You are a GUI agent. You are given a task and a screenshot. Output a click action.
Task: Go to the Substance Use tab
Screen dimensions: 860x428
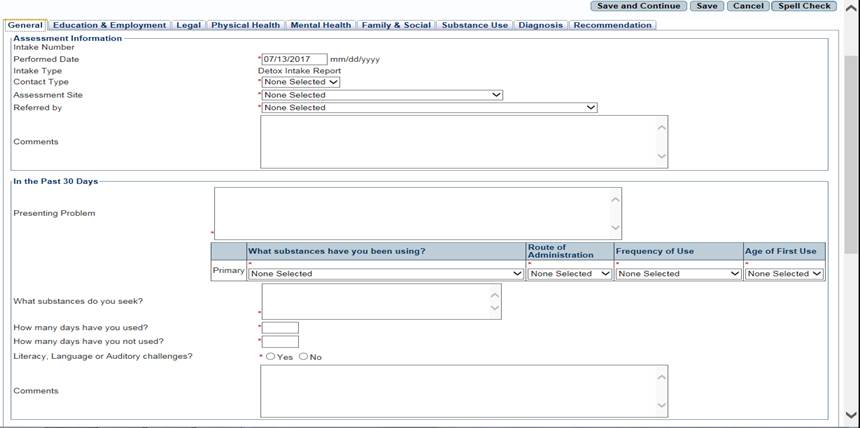[x=475, y=25]
